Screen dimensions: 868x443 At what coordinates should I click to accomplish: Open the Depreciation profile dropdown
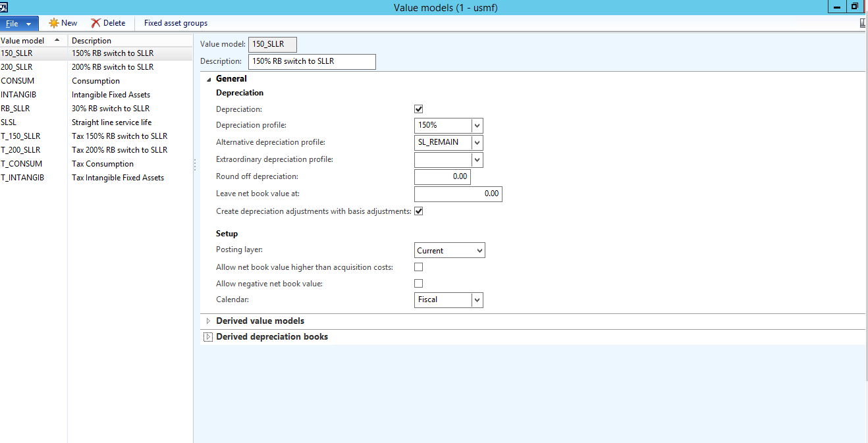[477, 125]
